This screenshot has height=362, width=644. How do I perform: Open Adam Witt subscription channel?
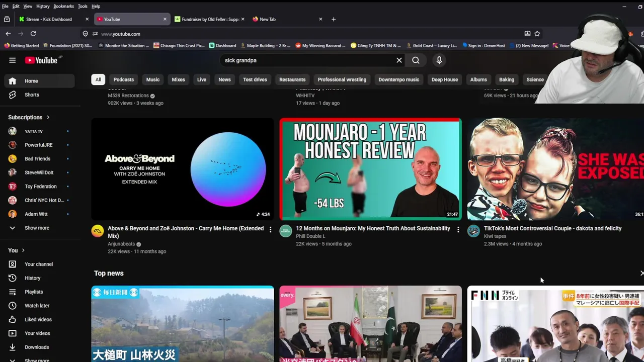coord(39,214)
